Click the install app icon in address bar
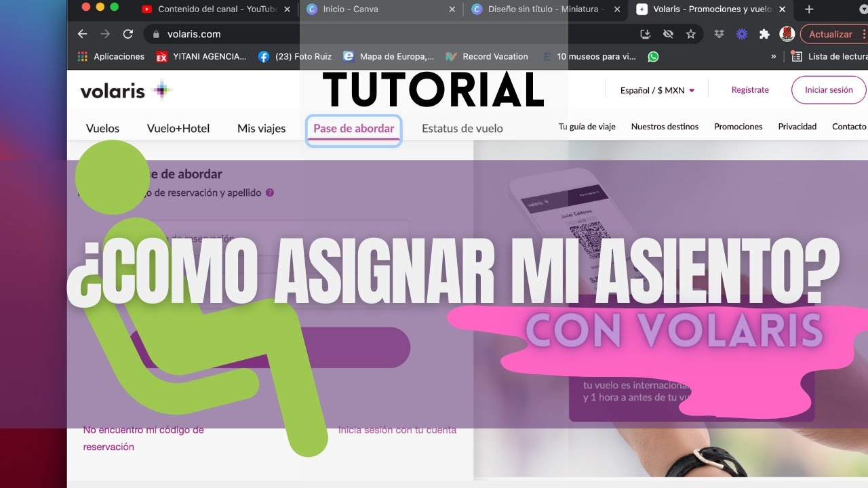868x488 pixels. (645, 34)
